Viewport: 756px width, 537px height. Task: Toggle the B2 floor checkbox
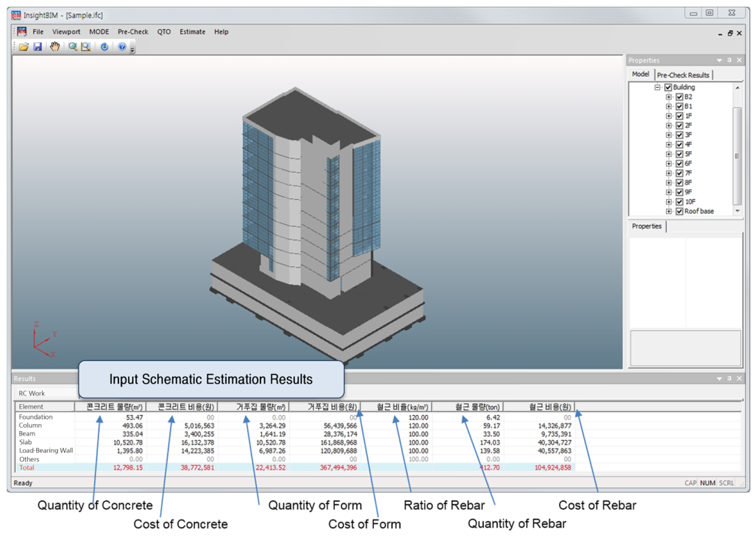679,97
